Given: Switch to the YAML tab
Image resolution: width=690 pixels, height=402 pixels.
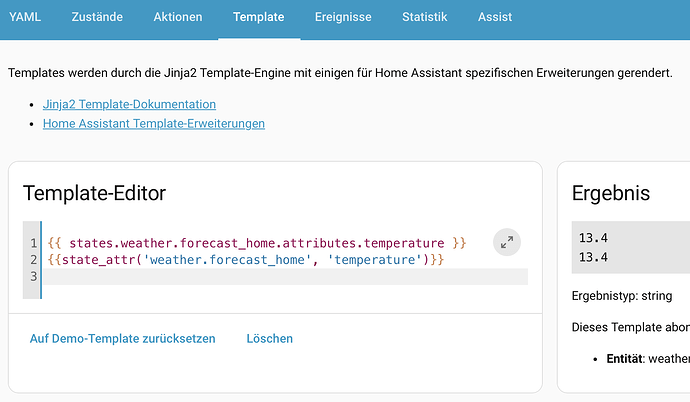Looking at the screenshot, I should 25,17.
